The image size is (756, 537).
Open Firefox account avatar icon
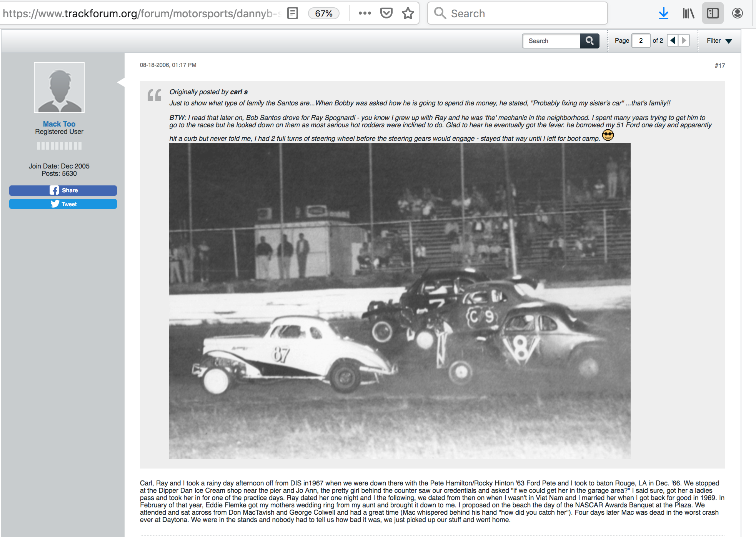737,13
